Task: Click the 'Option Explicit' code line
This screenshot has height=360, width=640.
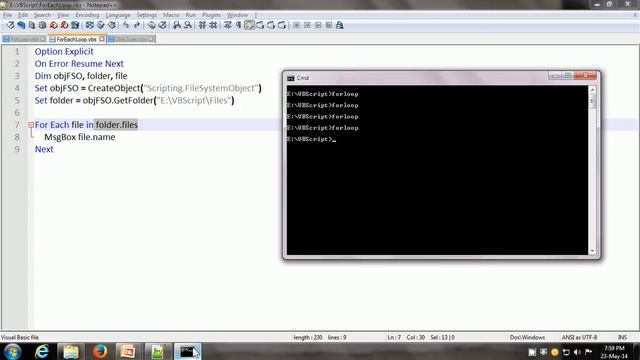Action: pos(64,52)
